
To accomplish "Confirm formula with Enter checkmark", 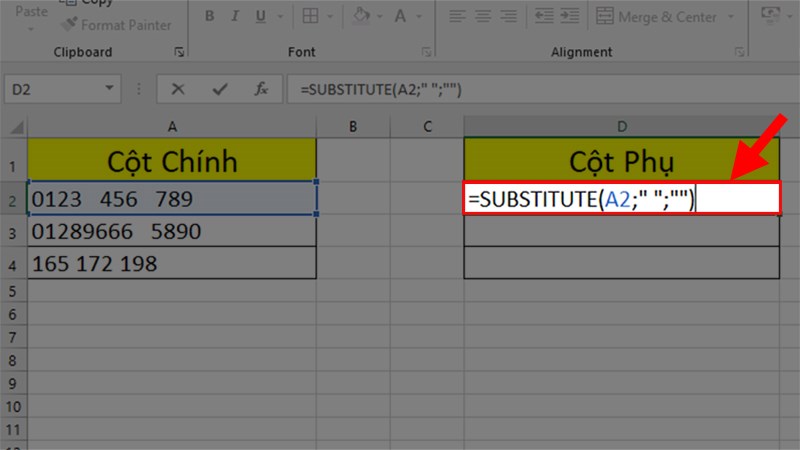I will tap(220, 89).
